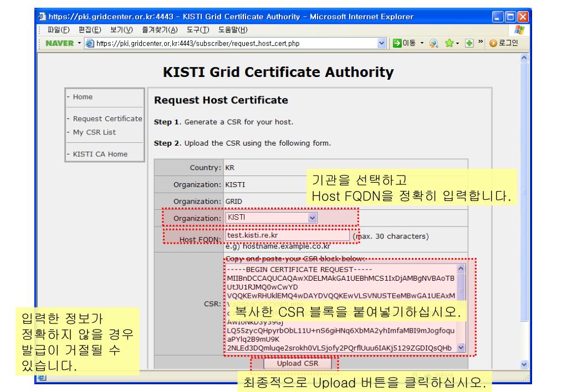Focus the Host FQDN text field
Screen dimensions: 567x392
pyautogui.click(x=288, y=235)
